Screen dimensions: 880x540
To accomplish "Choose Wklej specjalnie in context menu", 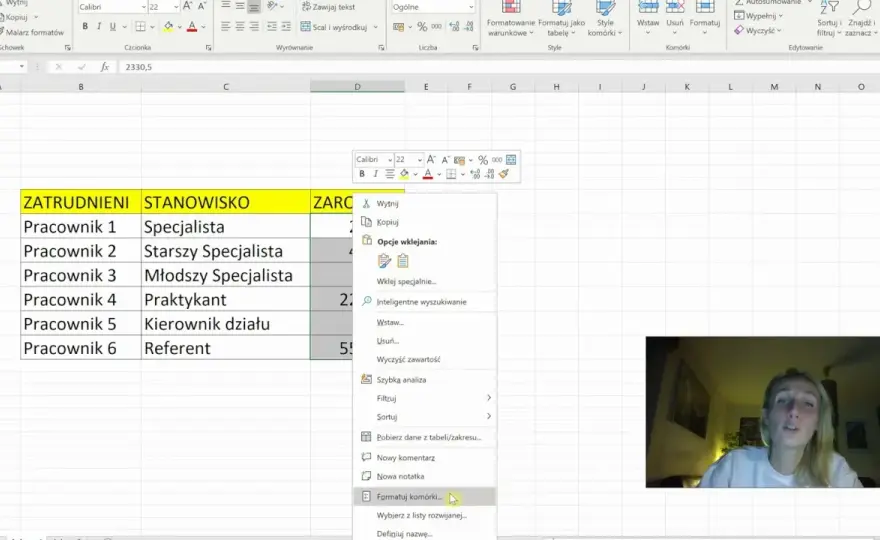I will pos(424,281).
